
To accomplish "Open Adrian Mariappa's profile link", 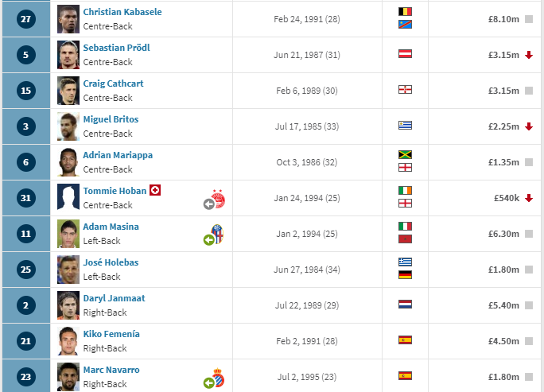I will (118, 155).
